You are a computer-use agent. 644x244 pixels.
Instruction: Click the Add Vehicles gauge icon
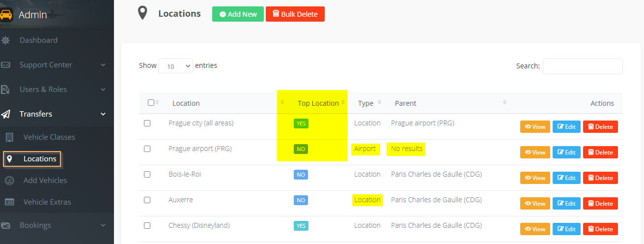(9, 181)
